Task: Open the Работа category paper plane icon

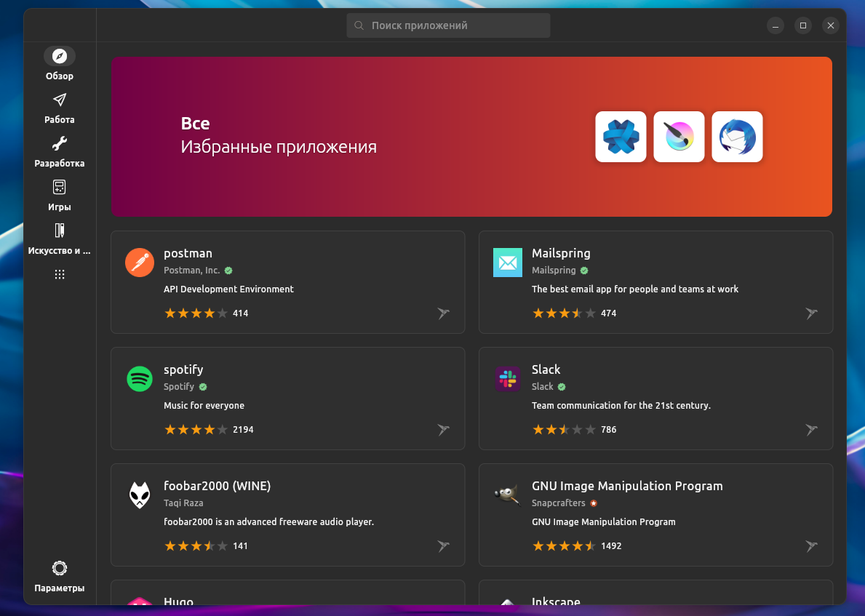Action: coord(60,100)
